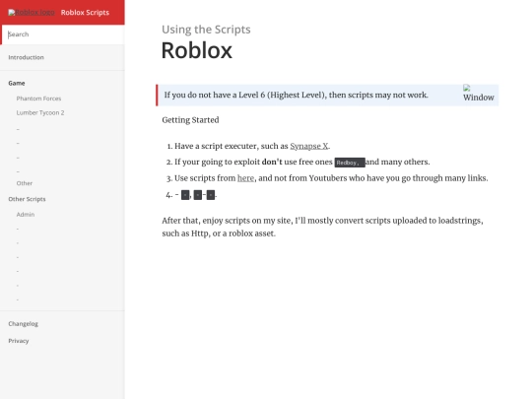Click the 'Using the Scripts' subtitle
Viewport: 532px width, 399px height.
(x=206, y=30)
